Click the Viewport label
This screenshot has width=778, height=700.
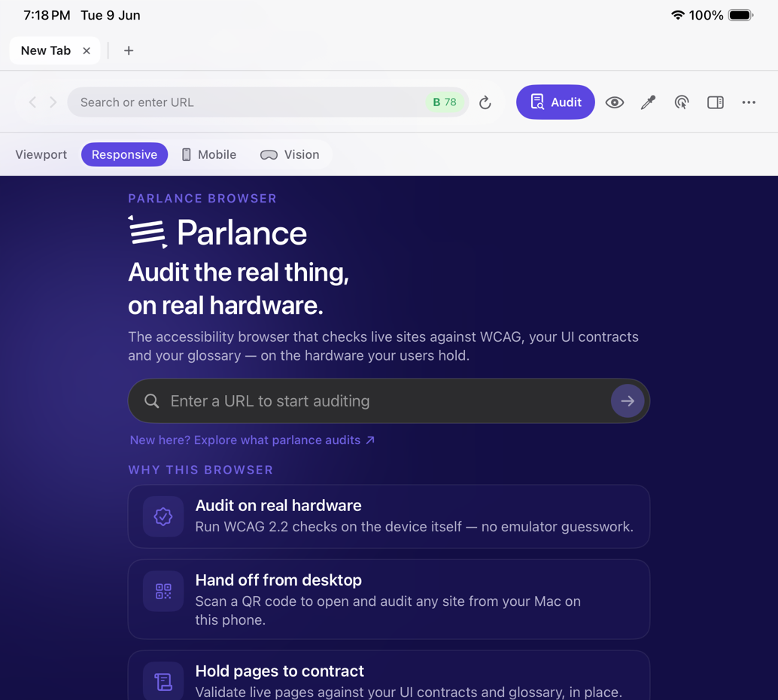tap(41, 154)
